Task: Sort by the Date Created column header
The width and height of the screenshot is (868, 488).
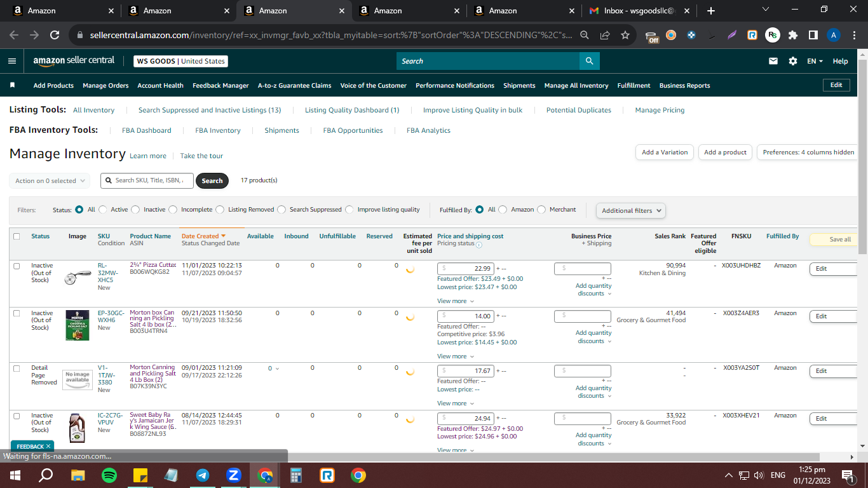Action: (203, 236)
